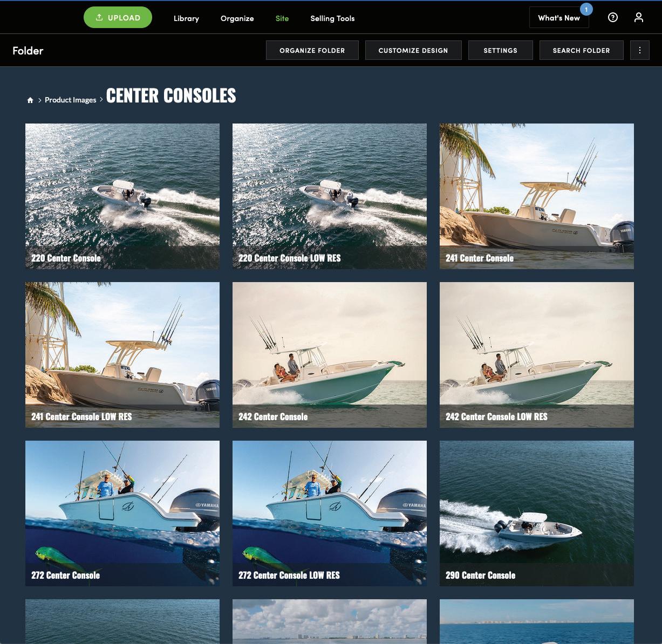Viewport: 662px width, 644px height.
Task: Open the Selling Tools menu
Action: [332, 18]
